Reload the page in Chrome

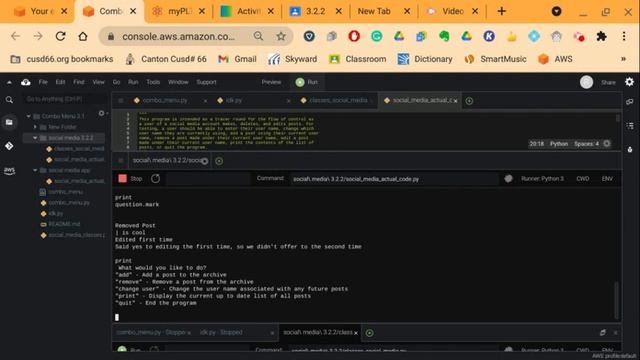coord(60,36)
